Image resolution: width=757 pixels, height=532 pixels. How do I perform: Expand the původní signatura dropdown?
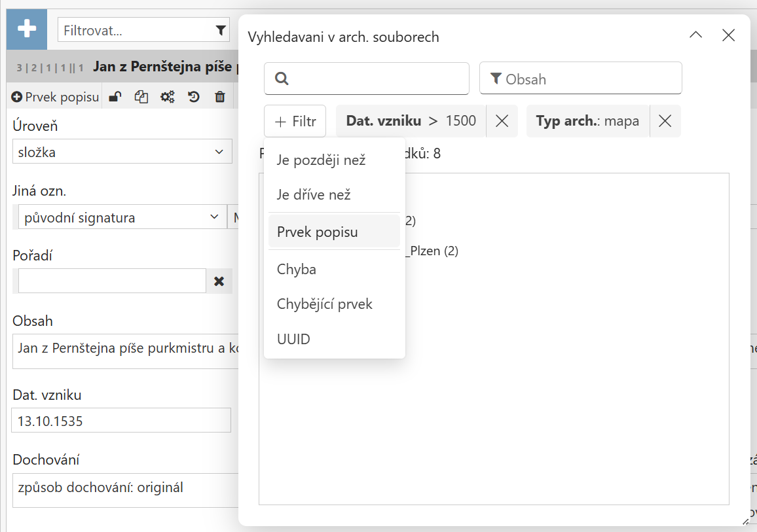pos(122,217)
